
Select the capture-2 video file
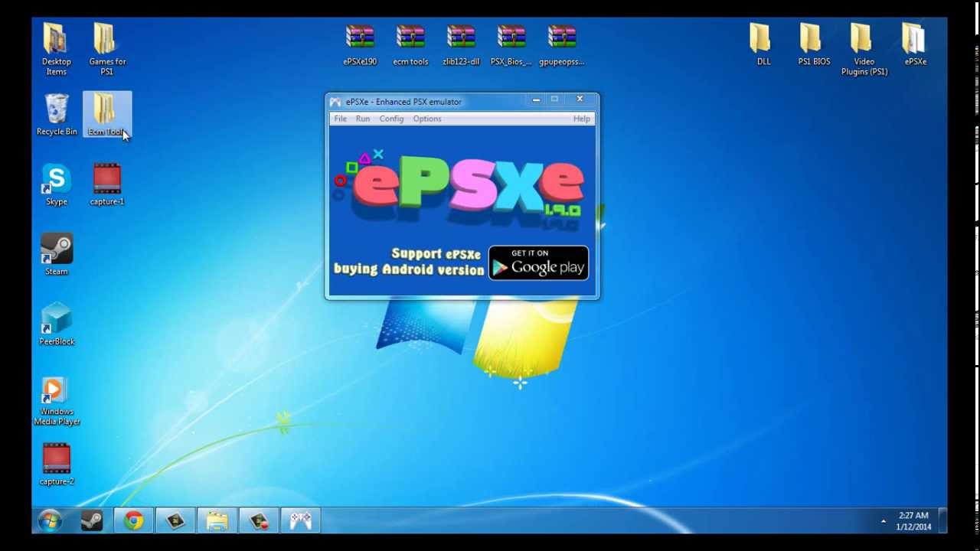click(x=57, y=464)
